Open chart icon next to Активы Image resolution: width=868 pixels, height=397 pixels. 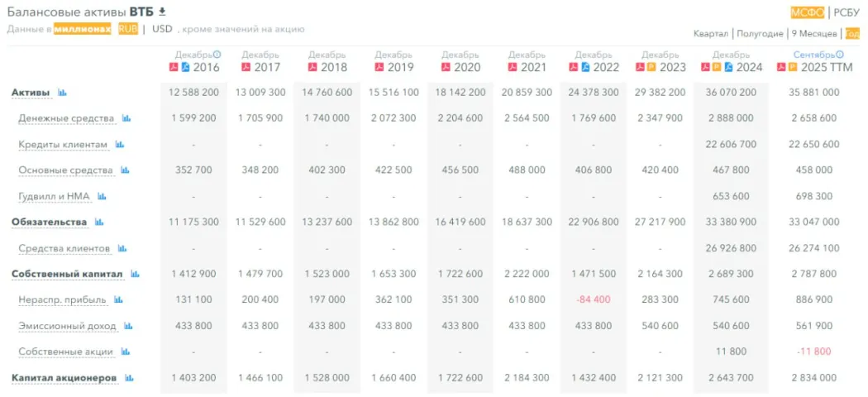click(62, 93)
